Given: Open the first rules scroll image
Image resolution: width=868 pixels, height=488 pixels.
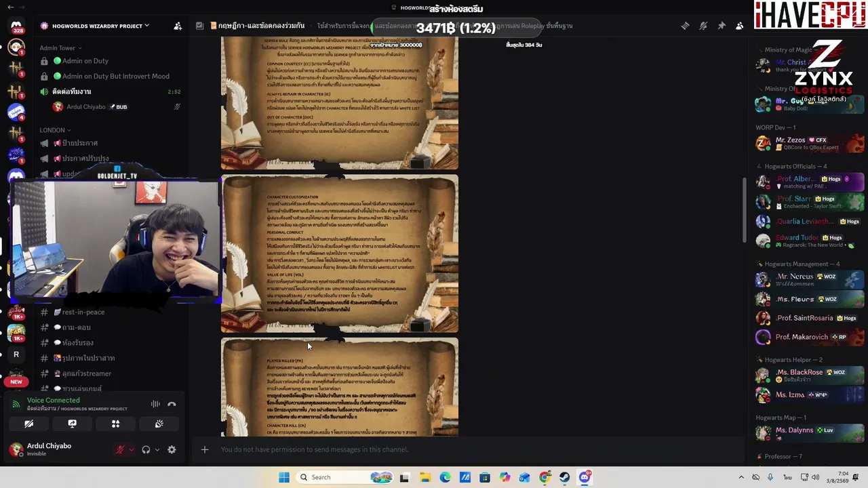Looking at the screenshot, I should 340,103.
